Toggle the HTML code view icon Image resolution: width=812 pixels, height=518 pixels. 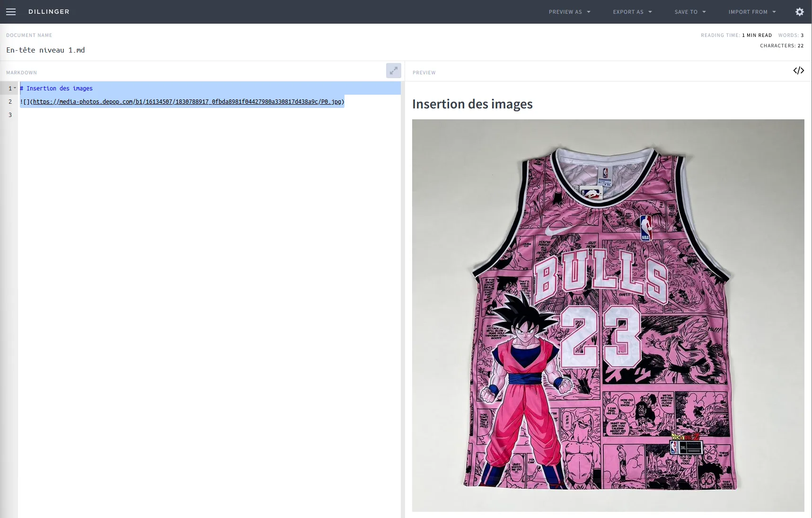[x=798, y=71]
